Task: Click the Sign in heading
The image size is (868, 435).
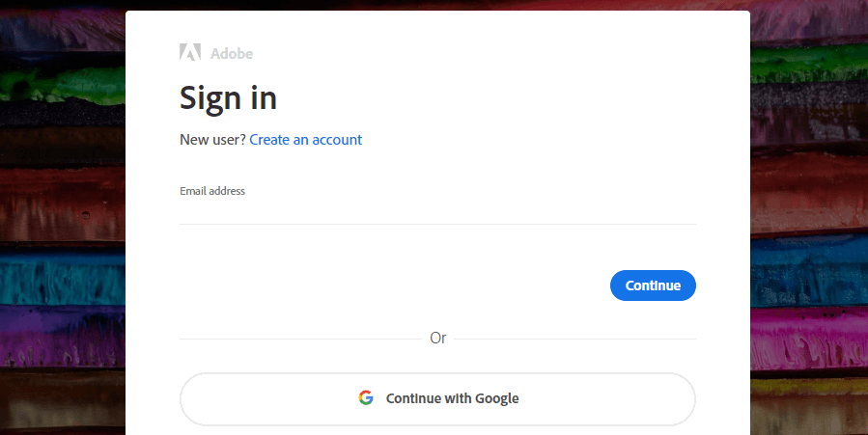Action: click(x=228, y=99)
